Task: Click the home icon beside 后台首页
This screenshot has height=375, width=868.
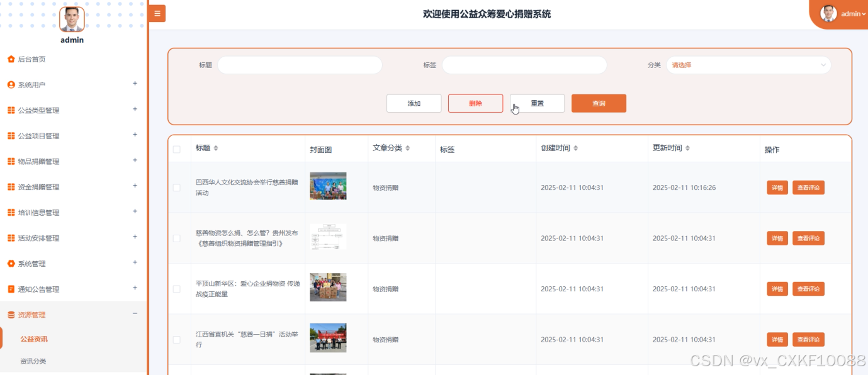Action: [x=11, y=59]
